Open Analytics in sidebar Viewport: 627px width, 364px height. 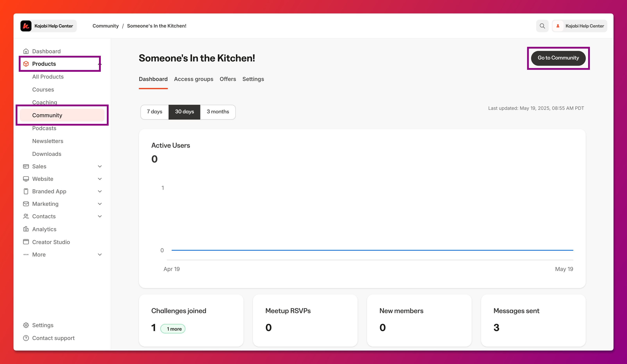(x=44, y=229)
